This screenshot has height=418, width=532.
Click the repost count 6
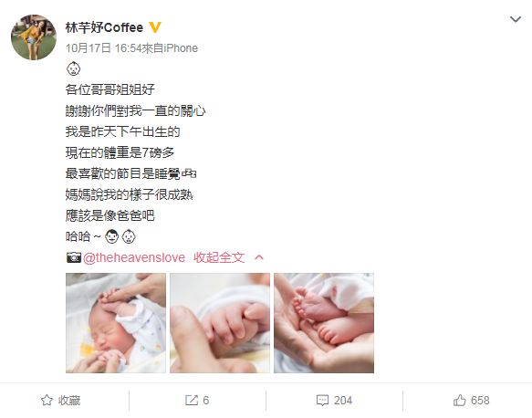tap(206, 401)
